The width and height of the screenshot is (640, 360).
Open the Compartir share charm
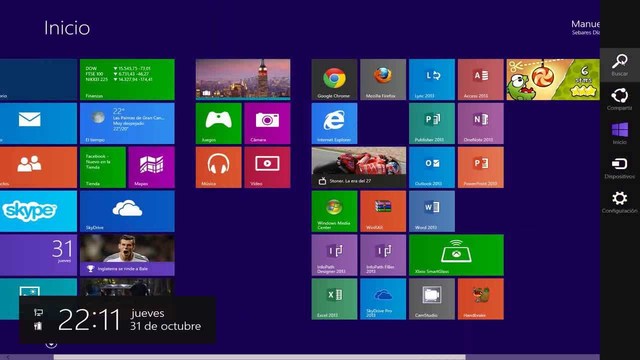pyautogui.click(x=620, y=100)
